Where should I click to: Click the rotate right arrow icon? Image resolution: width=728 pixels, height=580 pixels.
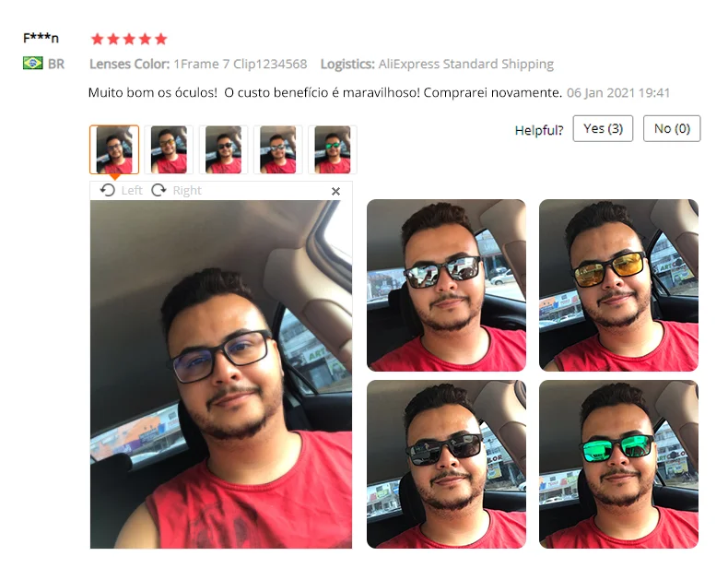point(159,190)
